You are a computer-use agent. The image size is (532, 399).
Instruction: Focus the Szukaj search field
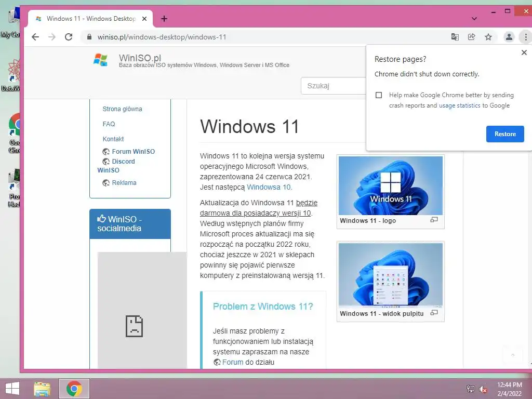334,86
